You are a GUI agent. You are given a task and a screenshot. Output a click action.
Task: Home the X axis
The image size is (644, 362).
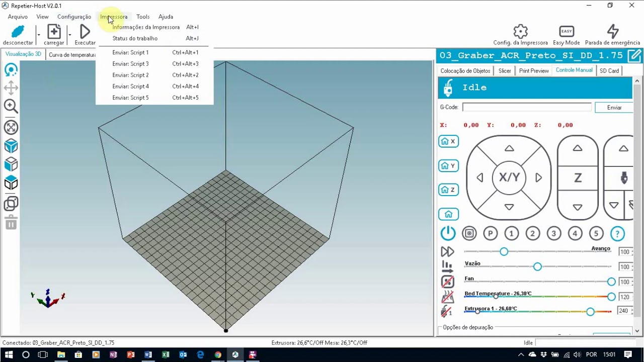[x=448, y=141]
